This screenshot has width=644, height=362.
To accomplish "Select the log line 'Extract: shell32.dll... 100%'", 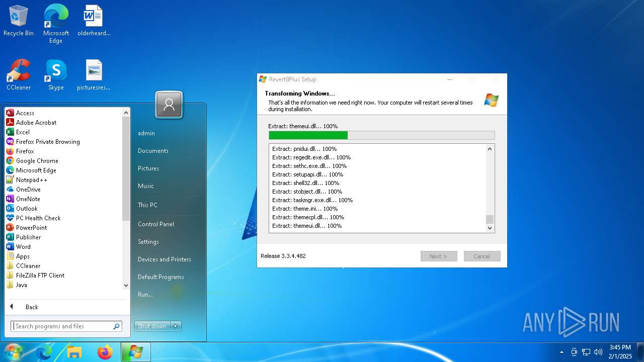I will (305, 183).
